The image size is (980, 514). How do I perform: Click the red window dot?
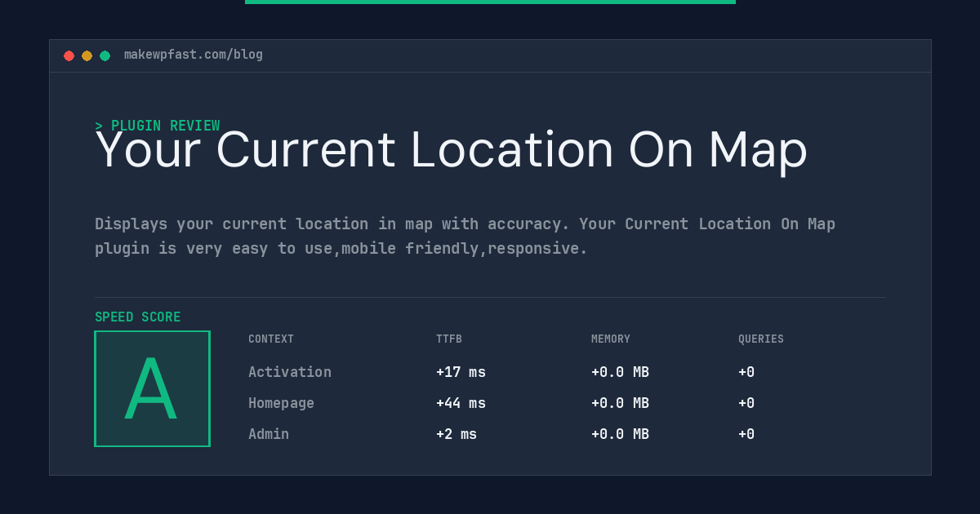pyautogui.click(x=69, y=55)
